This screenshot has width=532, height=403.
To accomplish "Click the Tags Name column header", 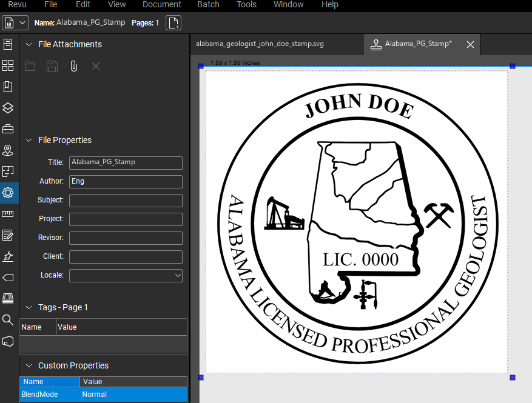I will (38, 327).
